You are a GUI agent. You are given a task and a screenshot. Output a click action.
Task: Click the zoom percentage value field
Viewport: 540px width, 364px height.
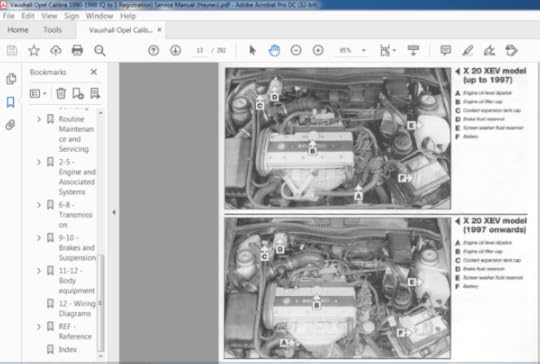click(x=345, y=51)
